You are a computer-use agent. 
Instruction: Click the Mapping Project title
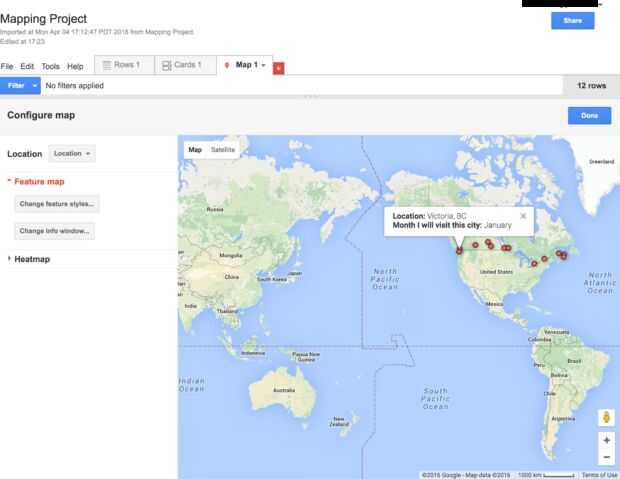(x=43, y=19)
